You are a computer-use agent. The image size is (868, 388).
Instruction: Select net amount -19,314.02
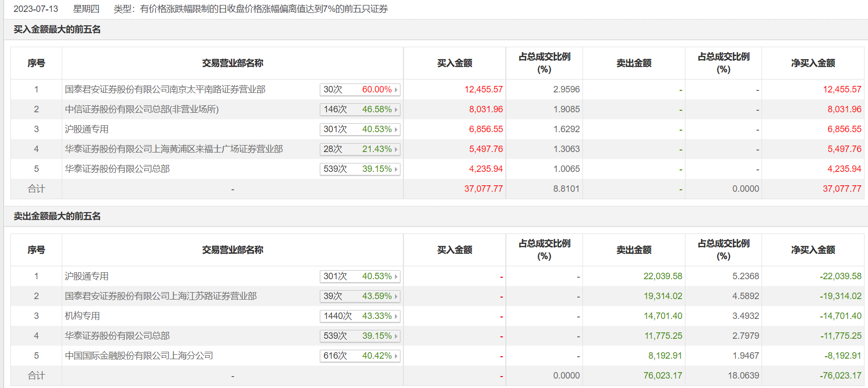point(841,296)
